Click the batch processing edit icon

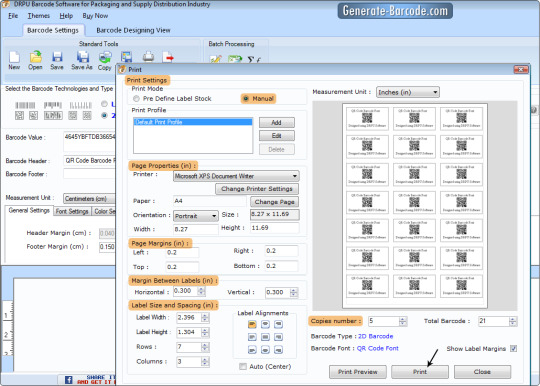pos(216,59)
